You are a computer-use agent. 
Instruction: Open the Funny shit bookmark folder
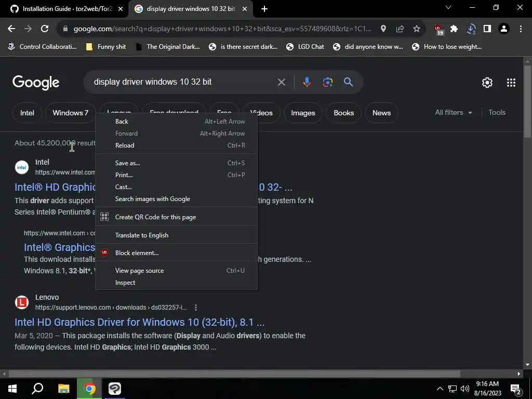click(x=106, y=47)
